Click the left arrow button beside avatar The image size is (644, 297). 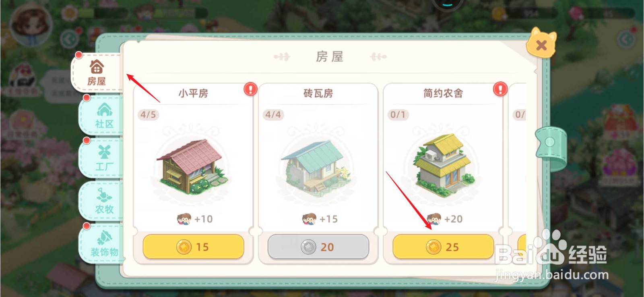coord(70,39)
